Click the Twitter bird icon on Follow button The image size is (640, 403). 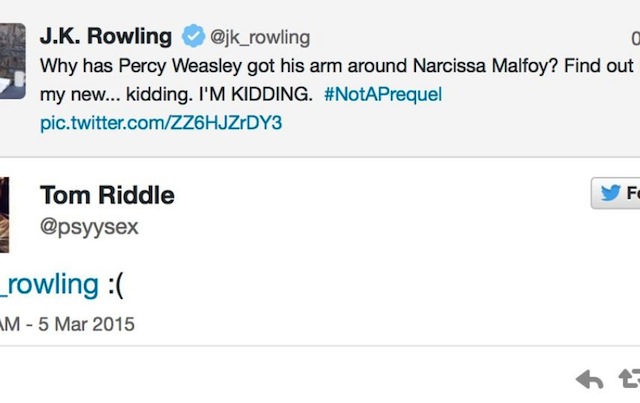coord(609,193)
